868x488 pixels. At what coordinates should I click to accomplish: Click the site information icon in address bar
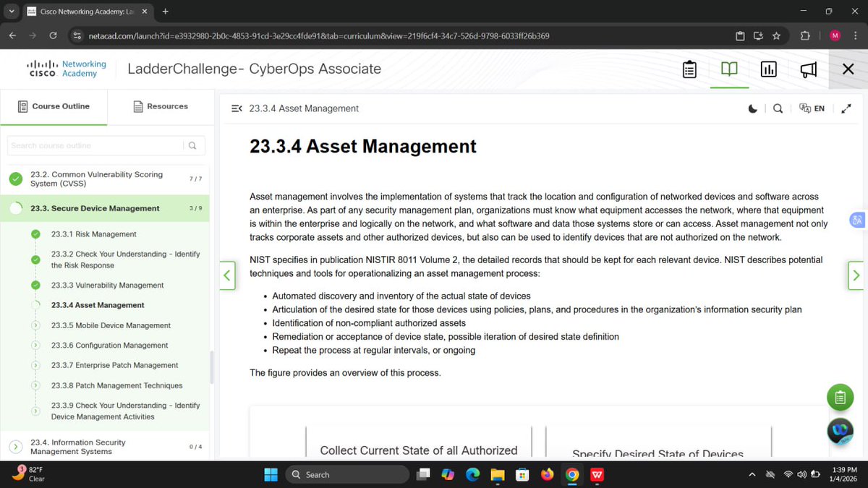pos(77,35)
